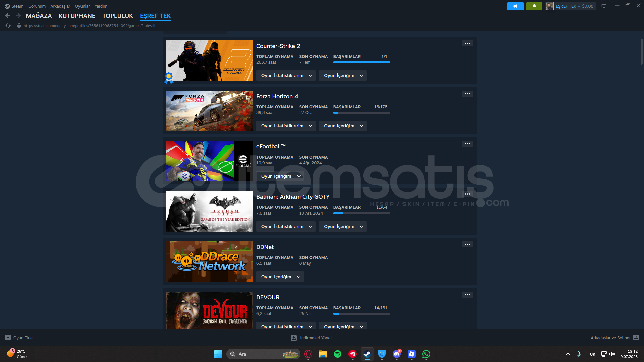Expand Forza Horizon 4 Oyun İçeriğim dropdown

pos(343,126)
